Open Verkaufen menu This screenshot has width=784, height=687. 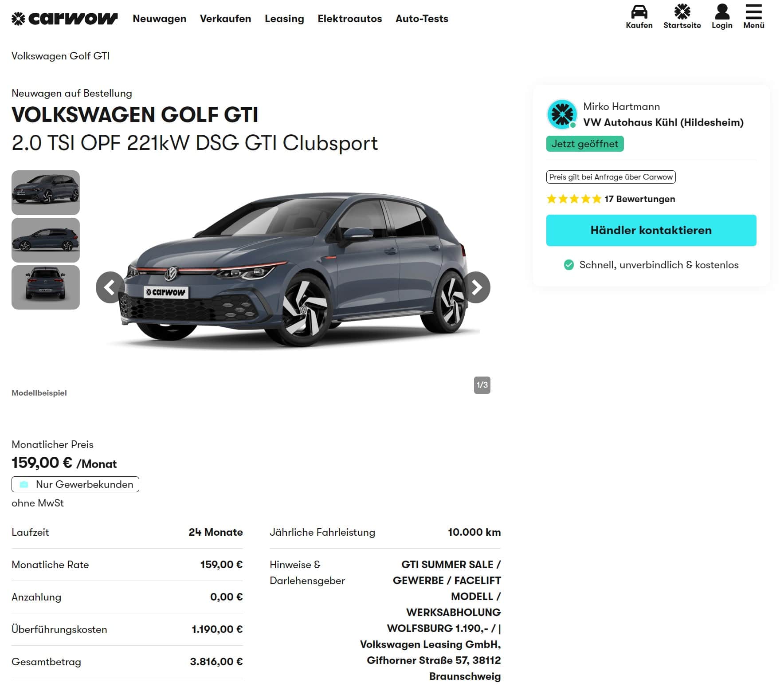pyautogui.click(x=225, y=19)
